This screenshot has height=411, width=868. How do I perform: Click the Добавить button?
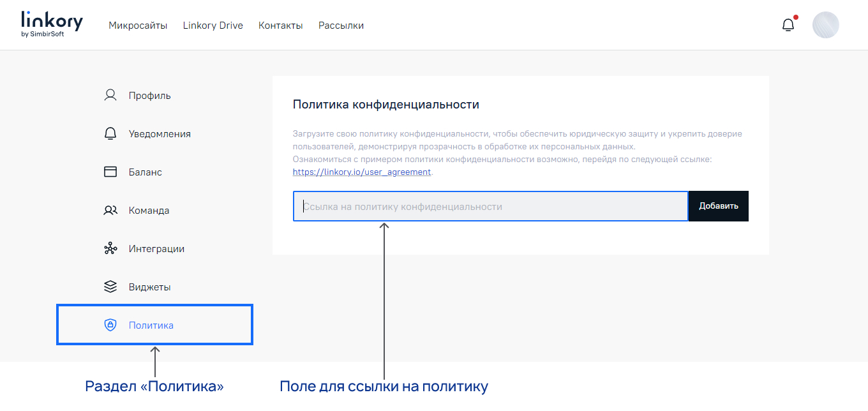click(718, 205)
